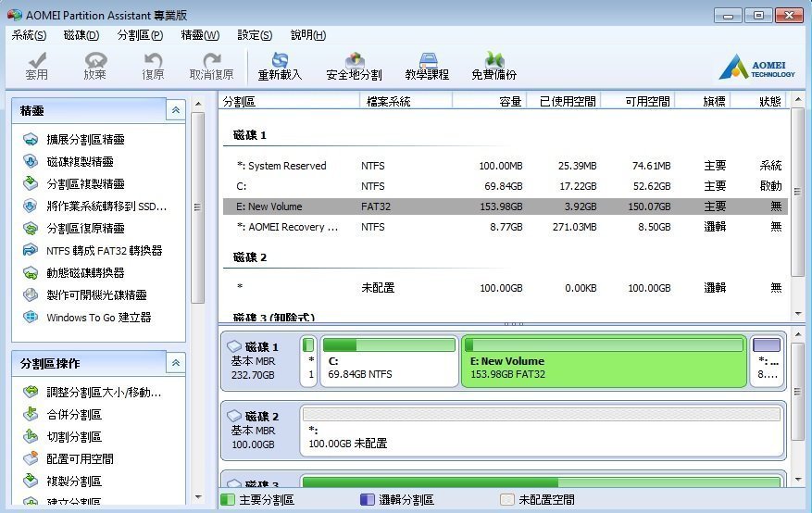Sort by the 旗標 column header
This screenshot has width=812, height=513.
(703, 102)
